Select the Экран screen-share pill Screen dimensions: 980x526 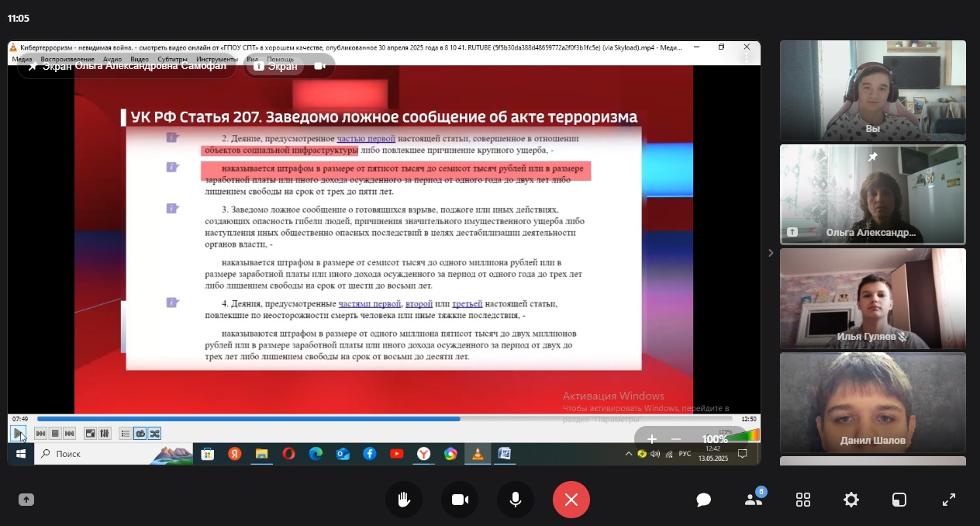coord(276,66)
